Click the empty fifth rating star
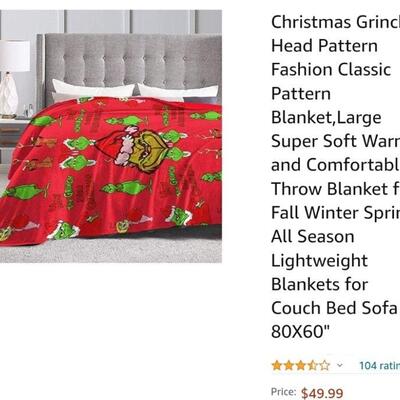This screenshot has width=400, height=400. [x=325, y=365]
